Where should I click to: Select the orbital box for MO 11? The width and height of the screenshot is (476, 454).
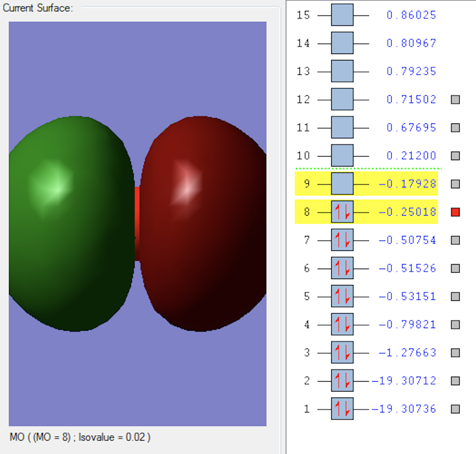click(342, 127)
